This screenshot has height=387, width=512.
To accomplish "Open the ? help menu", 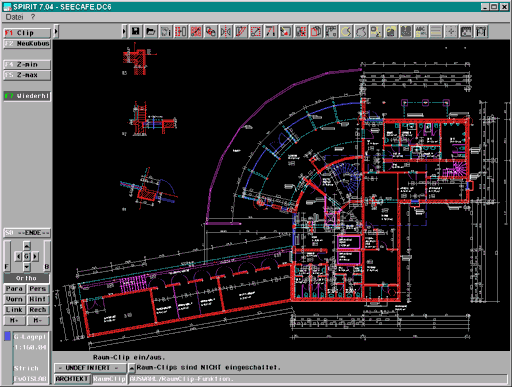I will click(33, 17).
